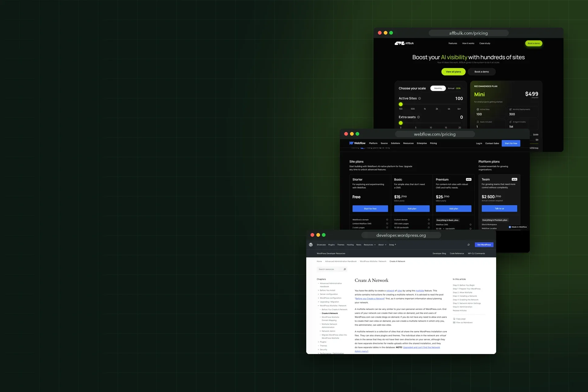
Task: Open Platform menu in Webflow navbar
Action: (x=373, y=143)
